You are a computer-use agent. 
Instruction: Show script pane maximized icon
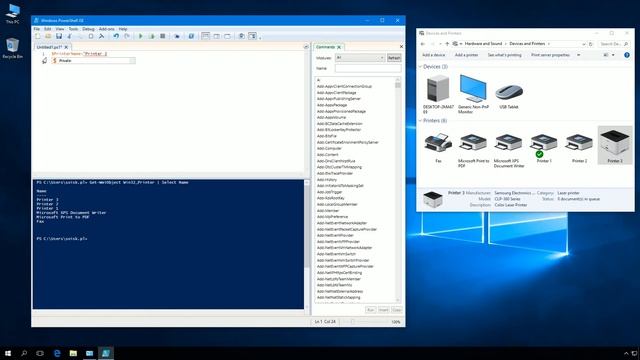coord(227,36)
